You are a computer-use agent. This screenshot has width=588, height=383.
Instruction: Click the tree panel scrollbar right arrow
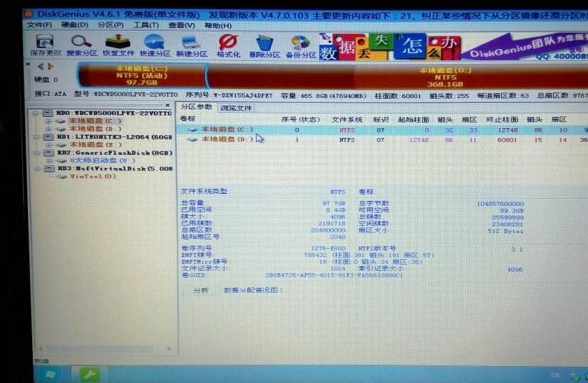169,349
